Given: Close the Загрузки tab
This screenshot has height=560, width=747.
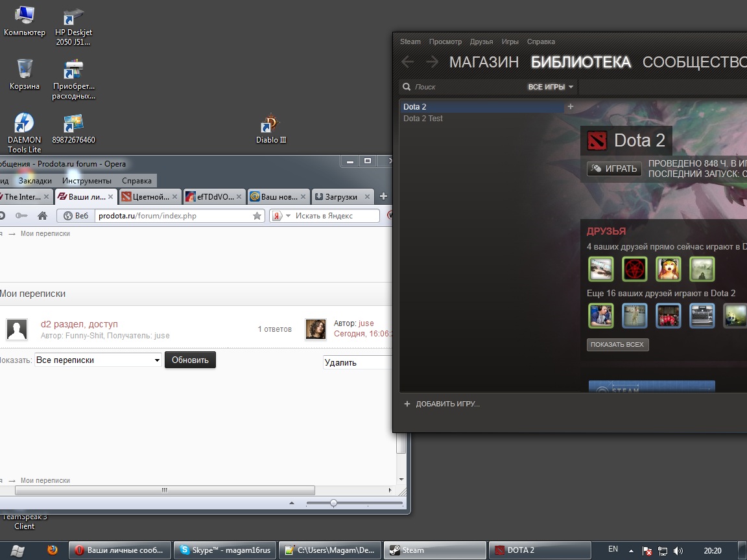Looking at the screenshot, I should click(367, 196).
